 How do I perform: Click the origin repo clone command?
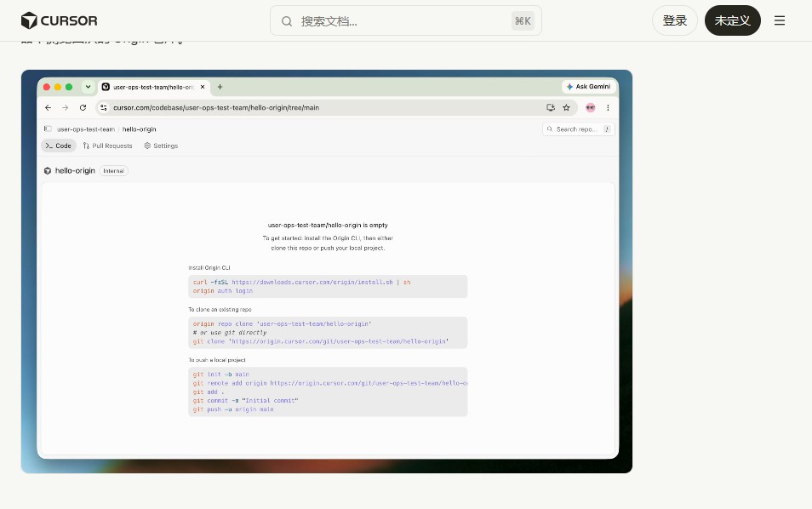(283, 324)
